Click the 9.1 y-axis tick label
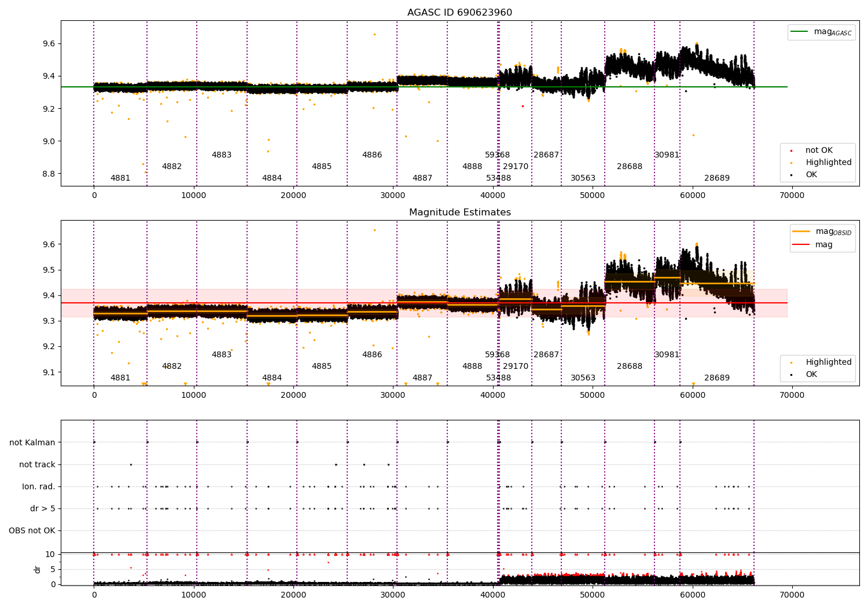 pos(48,373)
